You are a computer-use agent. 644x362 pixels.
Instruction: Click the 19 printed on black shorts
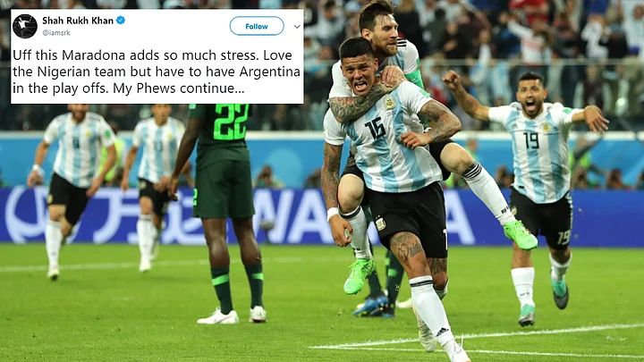(x=563, y=237)
